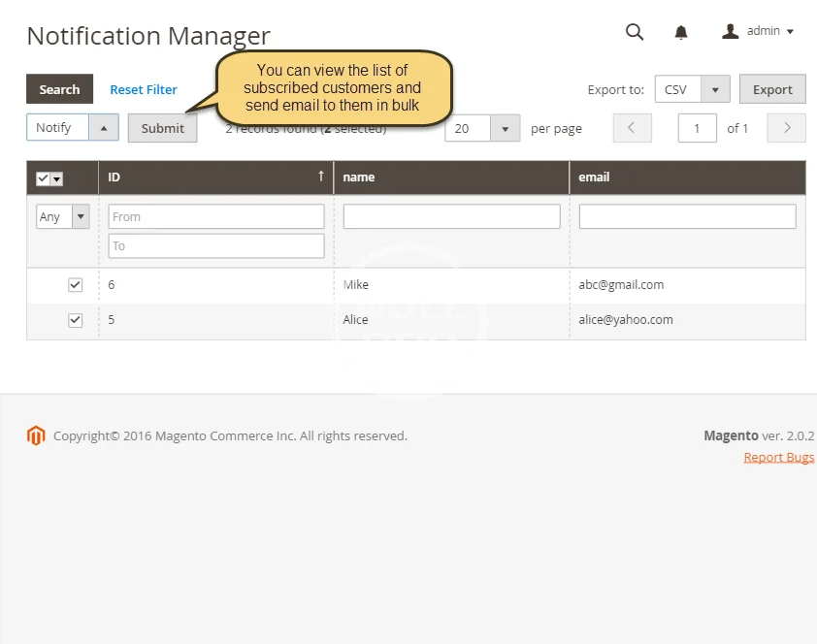Click the ID column sort arrow
Viewport: 817px width, 644px height.
pos(320,177)
